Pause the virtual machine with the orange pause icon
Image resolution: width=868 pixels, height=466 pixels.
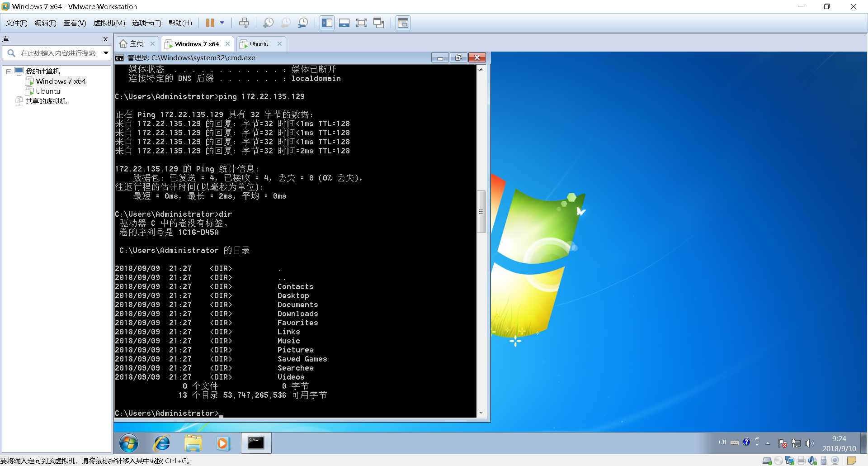click(210, 23)
